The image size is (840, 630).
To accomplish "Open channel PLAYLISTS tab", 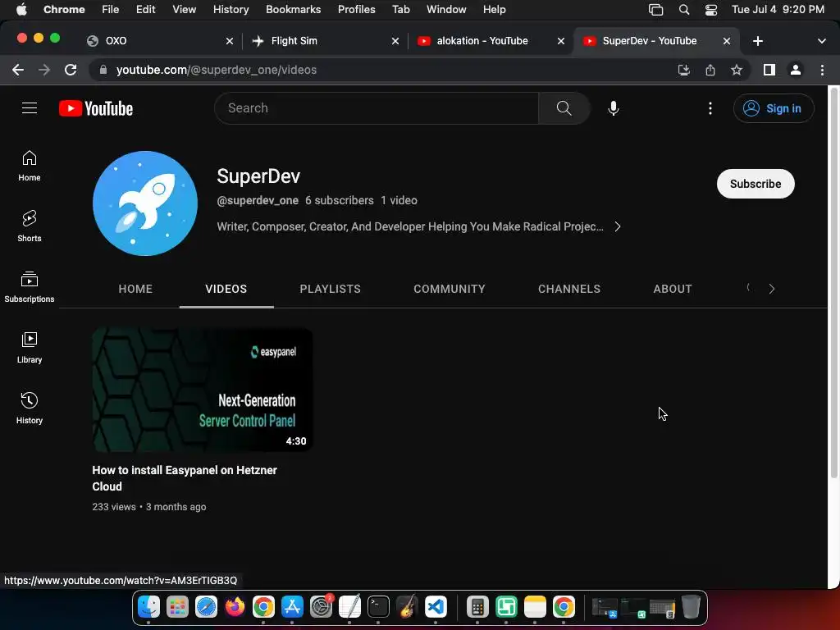I will [x=330, y=289].
